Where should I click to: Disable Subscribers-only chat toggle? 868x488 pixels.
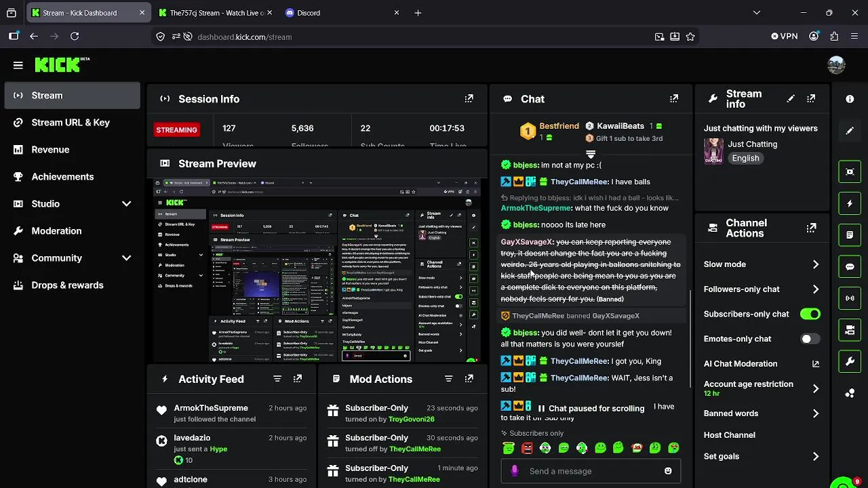[810, 314]
